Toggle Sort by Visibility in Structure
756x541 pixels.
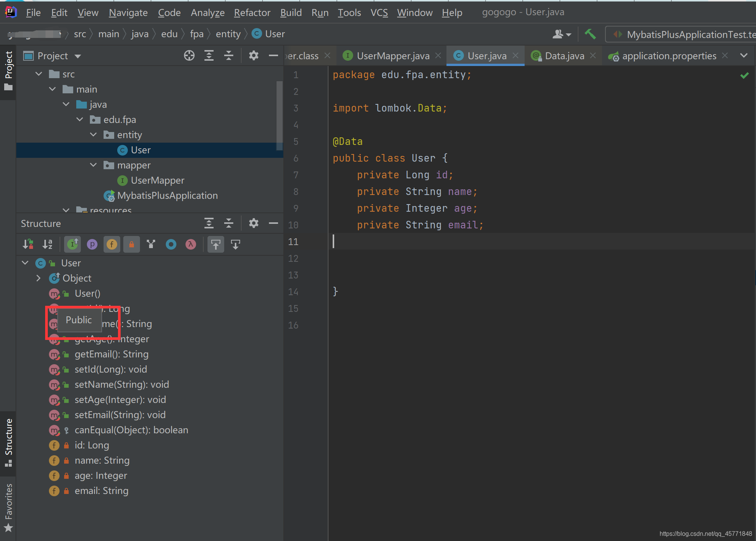point(28,244)
